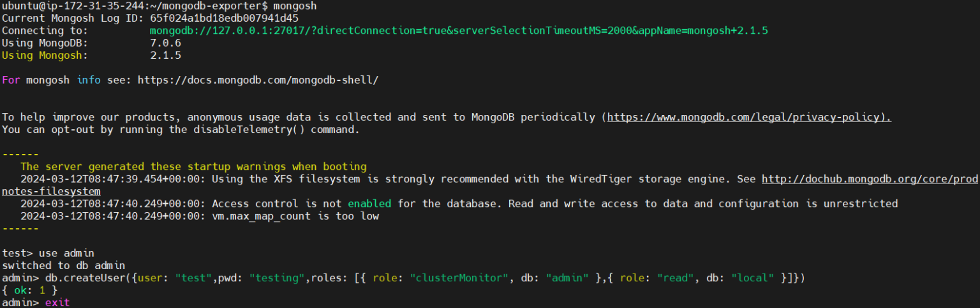Screen dimensions: 980x308
Task: Click the 'exit' command at admin prompt
Action: 57,302
